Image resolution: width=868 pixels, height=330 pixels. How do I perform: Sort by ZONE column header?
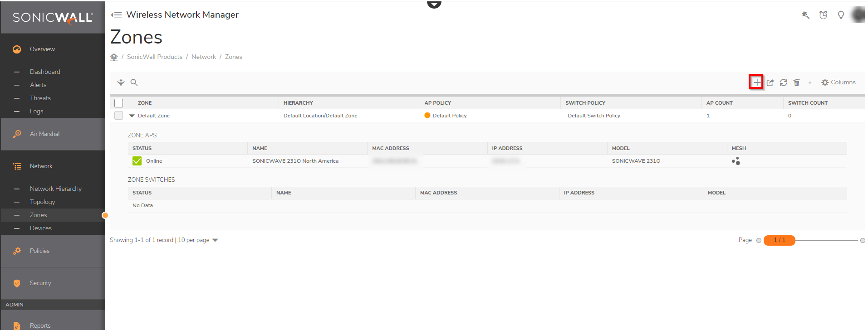[x=145, y=103]
